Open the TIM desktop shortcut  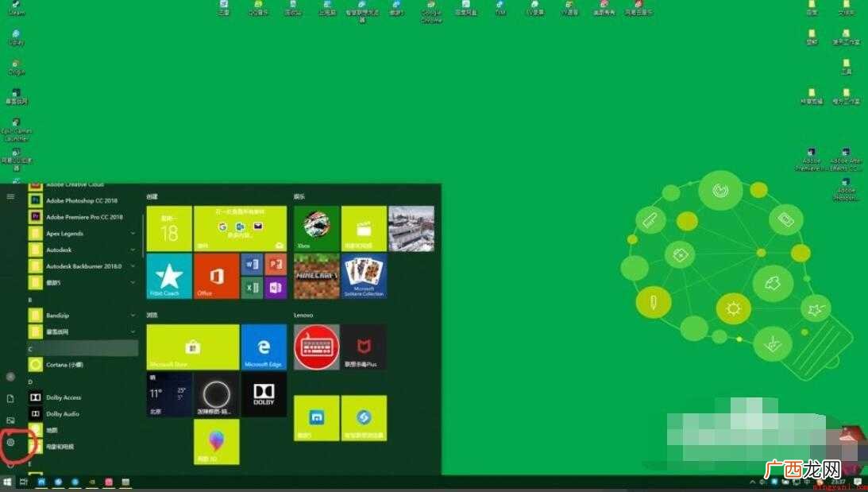tap(500, 8)
